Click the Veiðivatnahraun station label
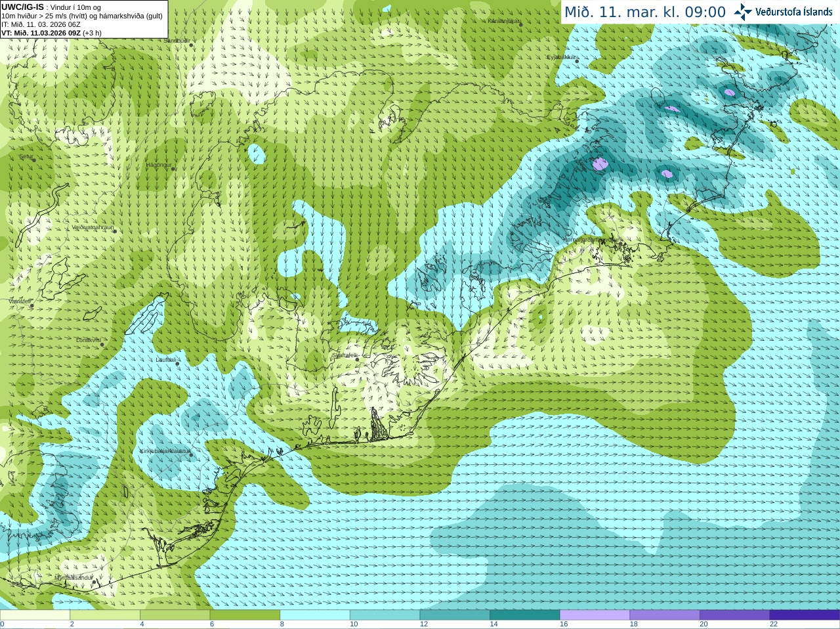The height and width of the screenshot is (629, 840). (93, 228)
